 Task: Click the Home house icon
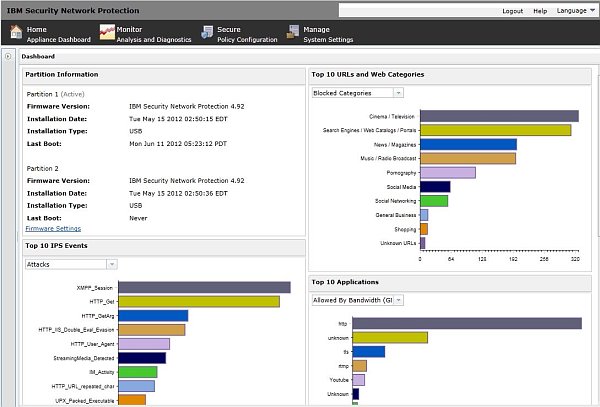(16, 32)
